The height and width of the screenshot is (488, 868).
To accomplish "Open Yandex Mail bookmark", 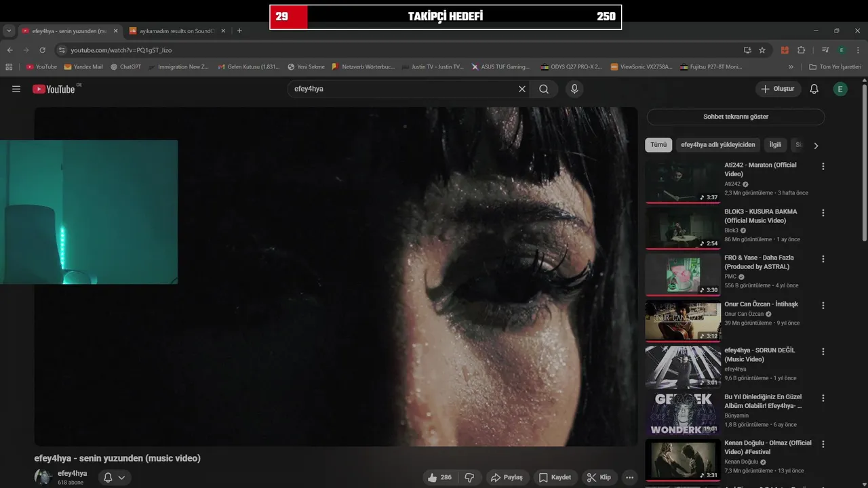I will 83,67.
